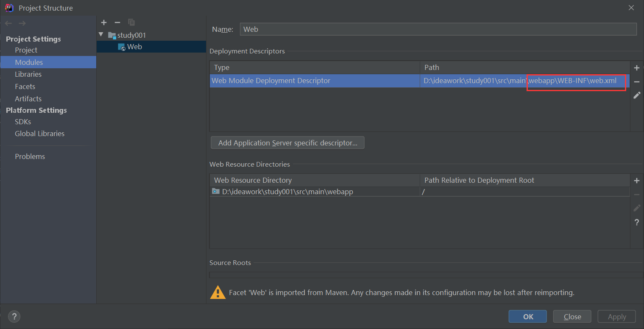
Task: Navigate back with the left arrow
Action: click(8, 23)
